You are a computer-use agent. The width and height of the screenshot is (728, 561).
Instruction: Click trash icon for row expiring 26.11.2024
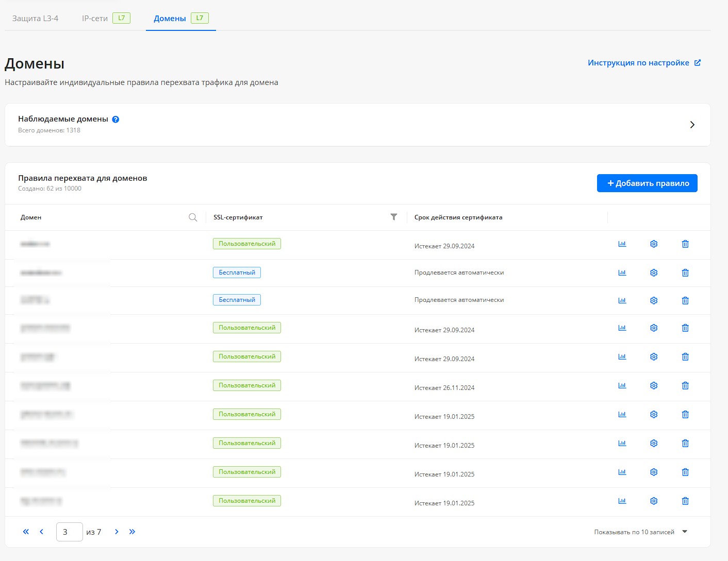tap(685, 385)
